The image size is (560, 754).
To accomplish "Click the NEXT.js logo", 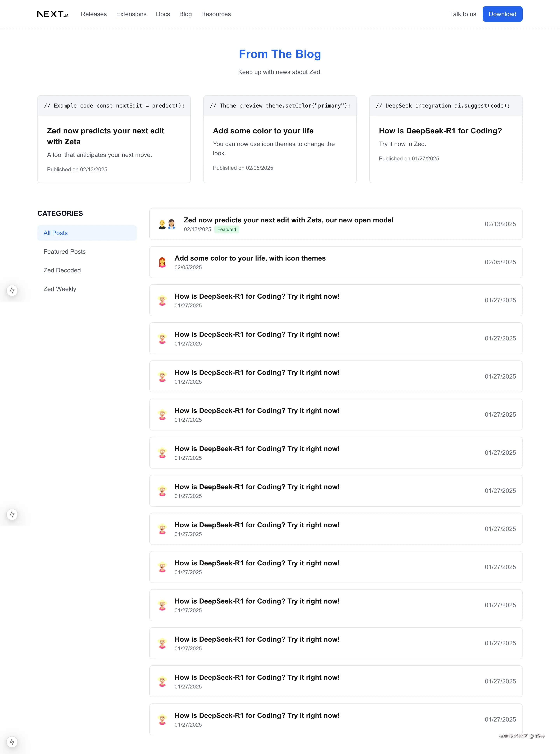I will (x=53, y=14).
